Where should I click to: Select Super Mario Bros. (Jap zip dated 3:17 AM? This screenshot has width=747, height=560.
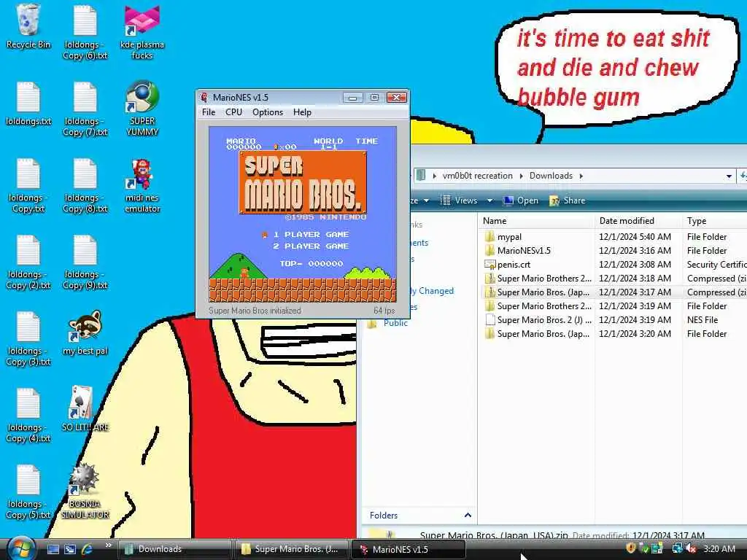[614, 292]
